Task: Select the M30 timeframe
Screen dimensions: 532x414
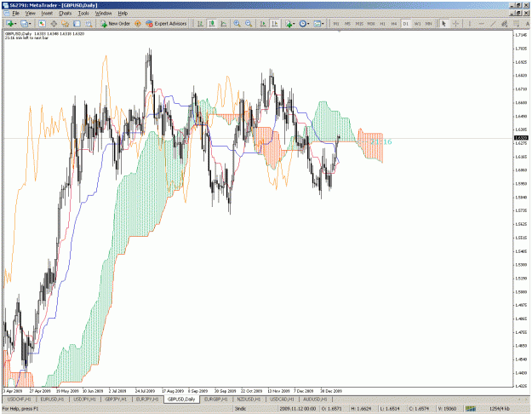Action: click(371, 24)
